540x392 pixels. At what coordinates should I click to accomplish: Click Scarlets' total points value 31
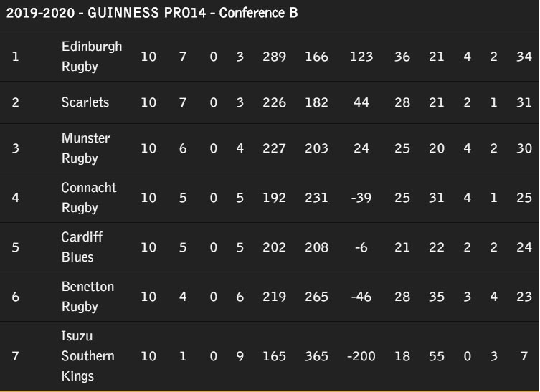click(x=524, y=102)
